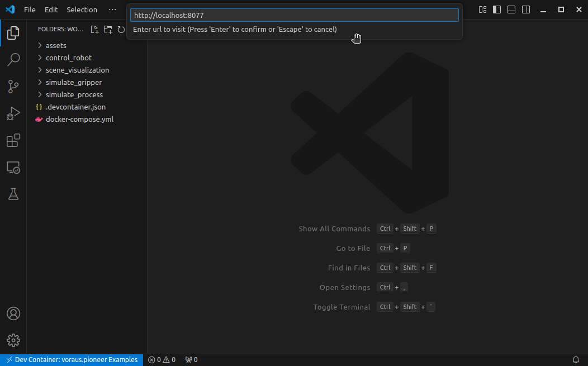
Task: Click the Dev Container remote status button
Action: pyautogui.click(x=72, y=360)
